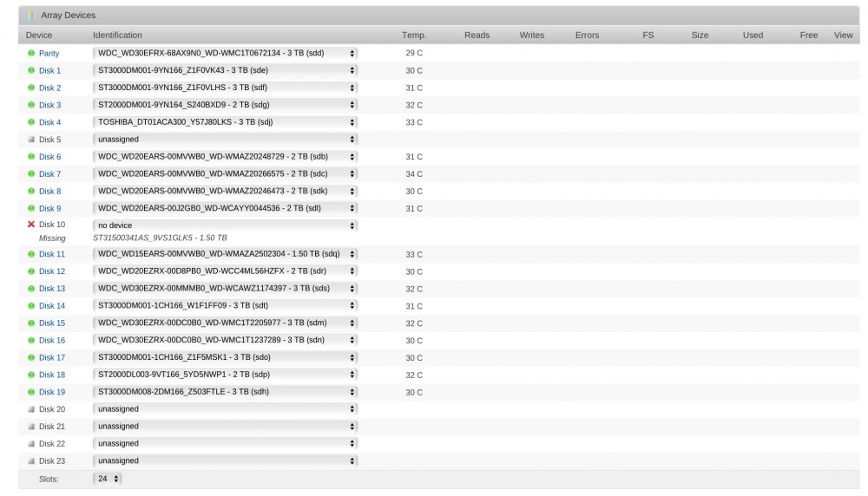Open the Disk 15 link
Screen dimensions: 868x496
click(52, 323)
